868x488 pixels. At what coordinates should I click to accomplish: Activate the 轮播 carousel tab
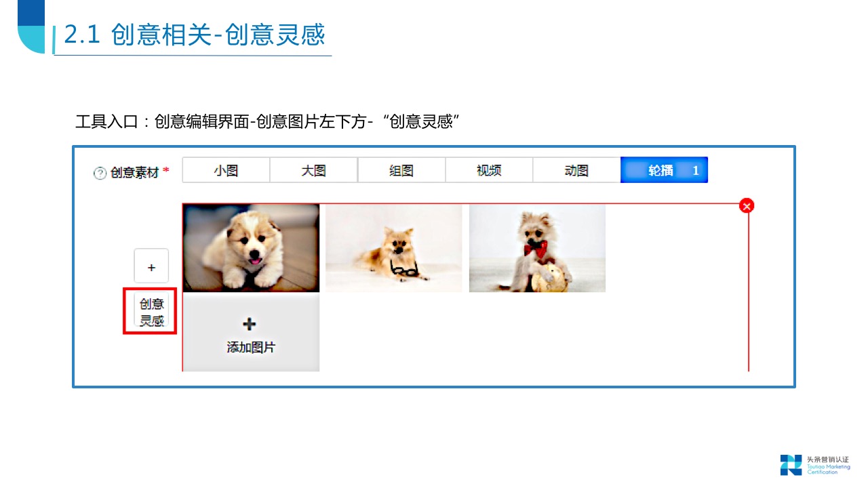664,171
